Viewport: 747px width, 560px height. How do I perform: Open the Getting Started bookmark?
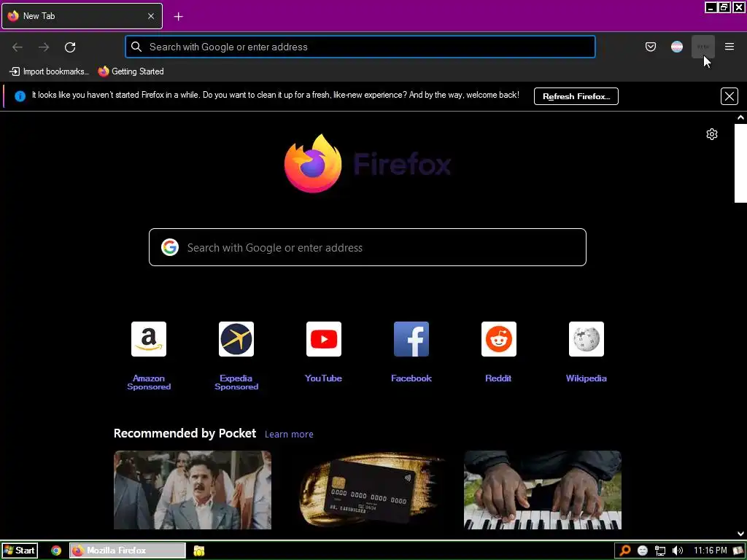[x=131, y=71]
